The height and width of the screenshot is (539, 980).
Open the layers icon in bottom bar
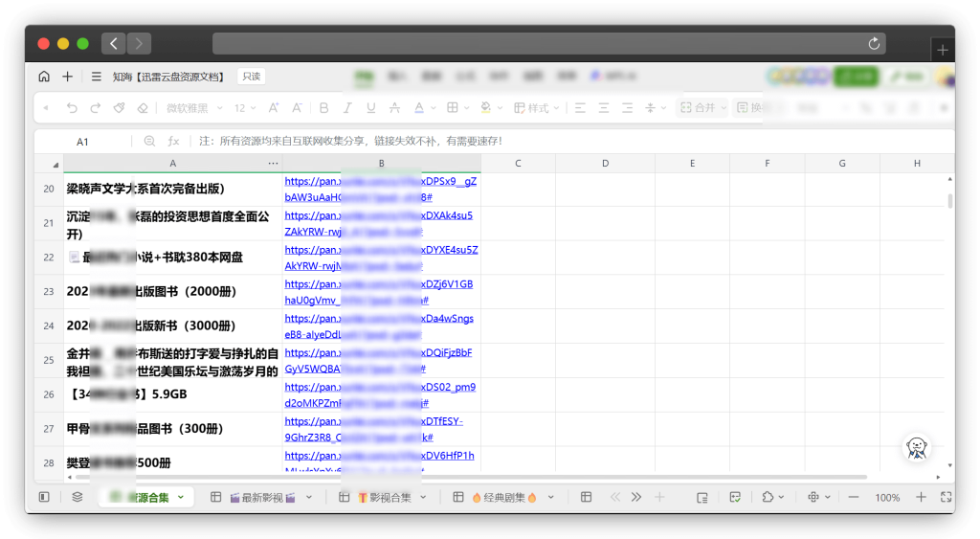pyautogui.click(x=78, y=497)
